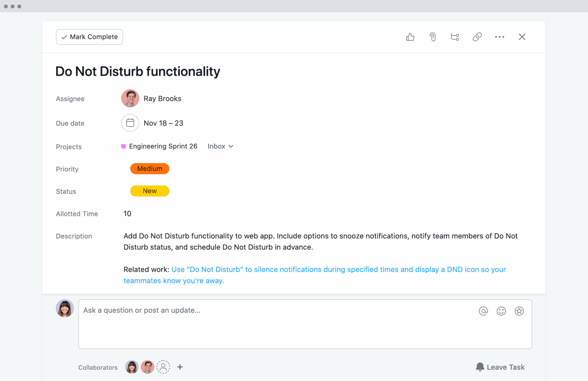
Task: Mention a teammate with the @ icon
Action: (483, 311)
